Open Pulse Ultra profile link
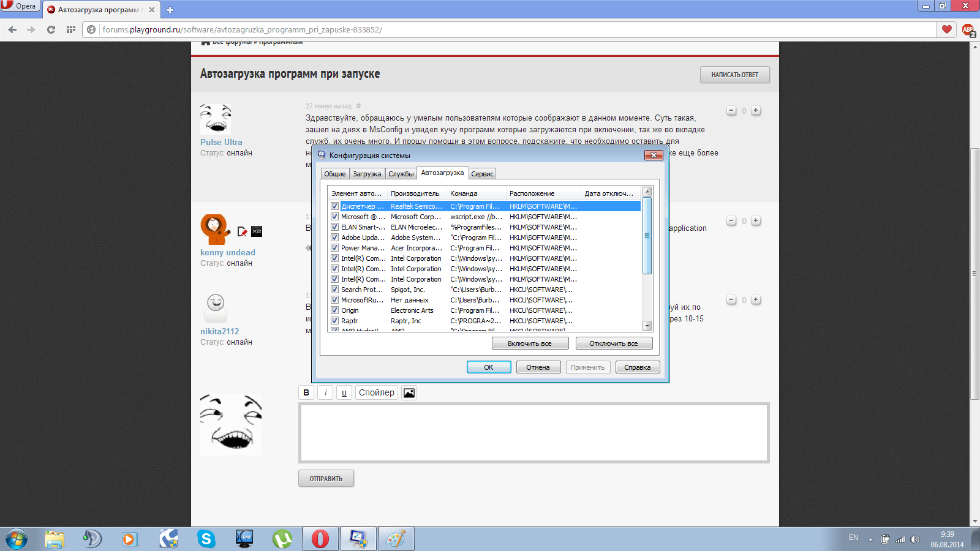This screenshot has height=551, width=980. pyautogui.click(x=221, y=142)
